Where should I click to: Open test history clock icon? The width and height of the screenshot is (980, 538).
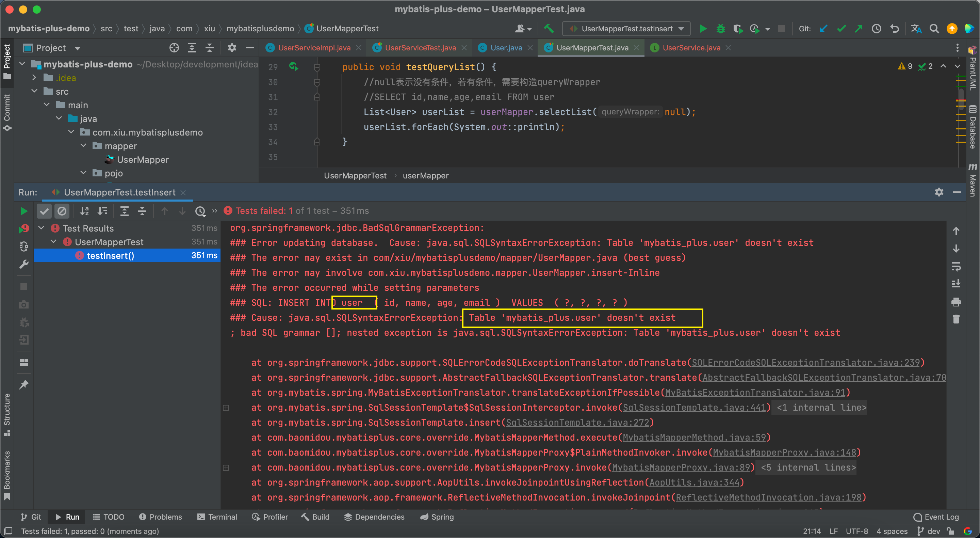(200, 211)
